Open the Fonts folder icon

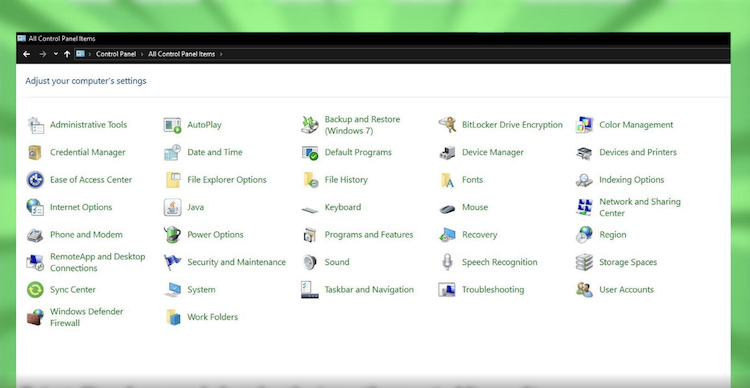447,180
